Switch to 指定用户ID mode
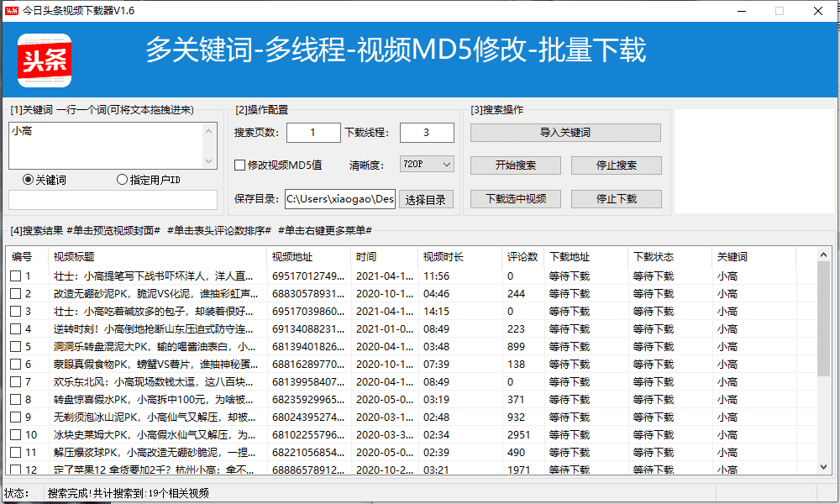Viewport: 840px width, 504px height. (120, 179)
